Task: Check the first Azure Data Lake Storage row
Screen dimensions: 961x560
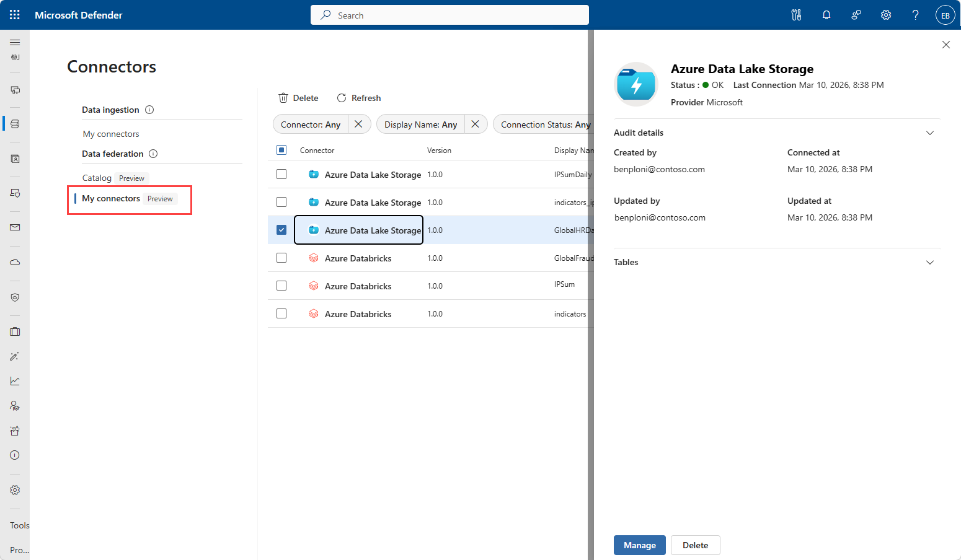Action: pos(281,174)
